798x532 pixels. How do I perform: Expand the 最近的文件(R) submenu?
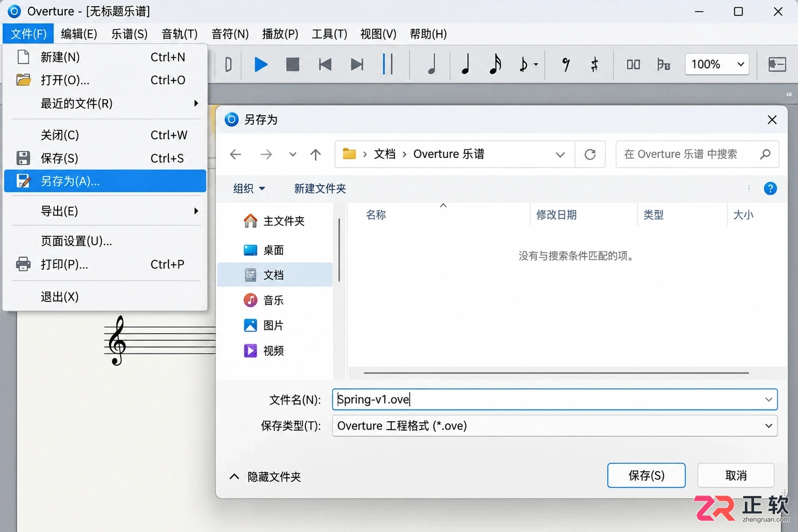(x=105, y=104)
